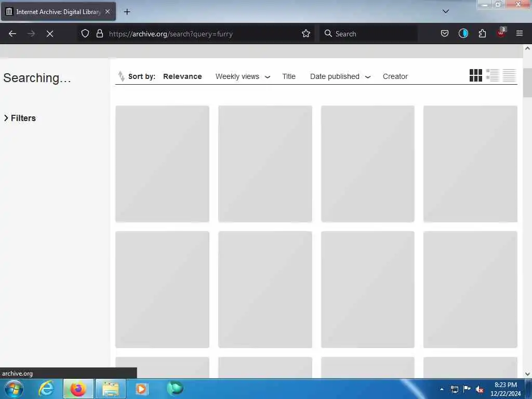The image size is (532, 399).
Task: Click the page scroll up arrow
Action: pos(527,48)
